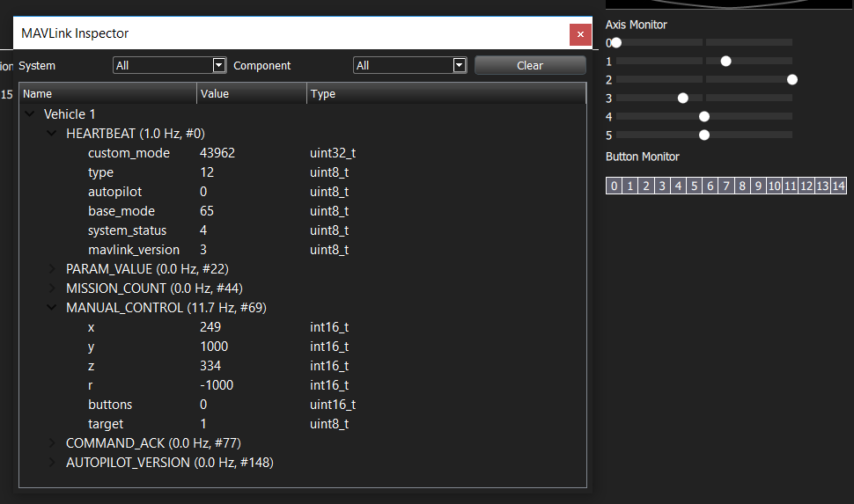Viewport: 854px width, 504px height.
Task: Collapse the HEARTBEAT message node
Action: [x=52, y=134]
